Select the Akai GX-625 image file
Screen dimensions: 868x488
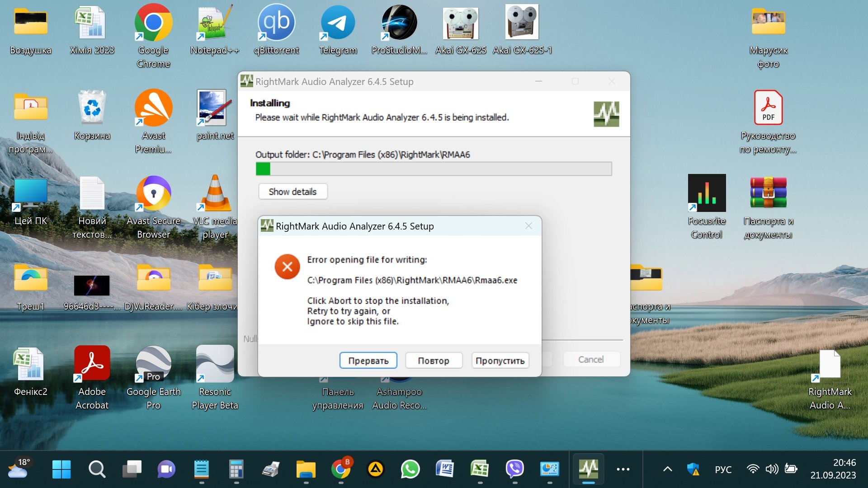[460, 23]
